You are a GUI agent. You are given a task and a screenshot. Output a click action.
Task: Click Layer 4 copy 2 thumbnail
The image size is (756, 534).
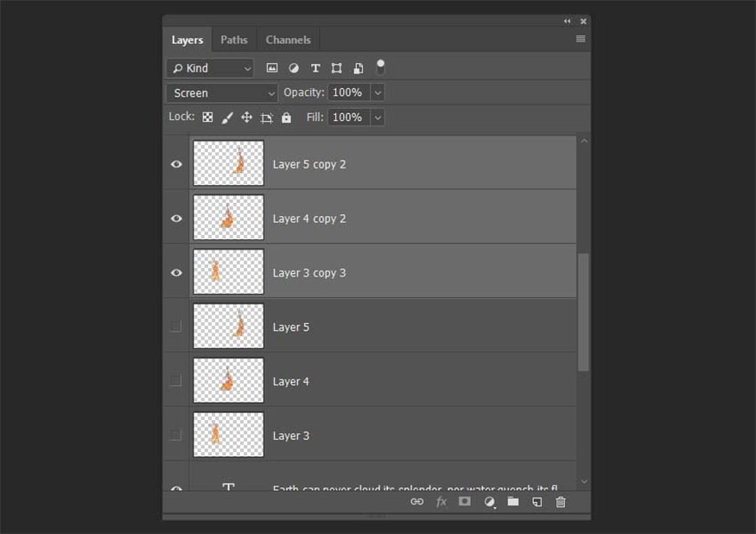coord(229,218)
